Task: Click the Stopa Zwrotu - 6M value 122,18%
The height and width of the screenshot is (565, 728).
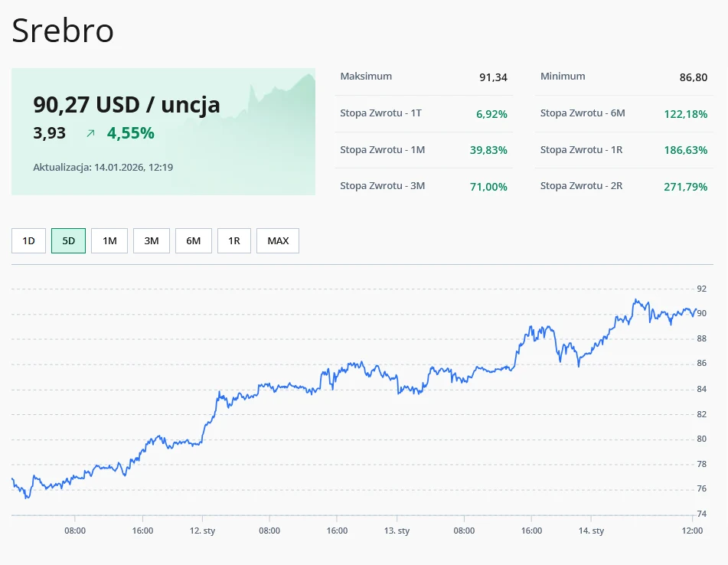Action: point(686,113)
